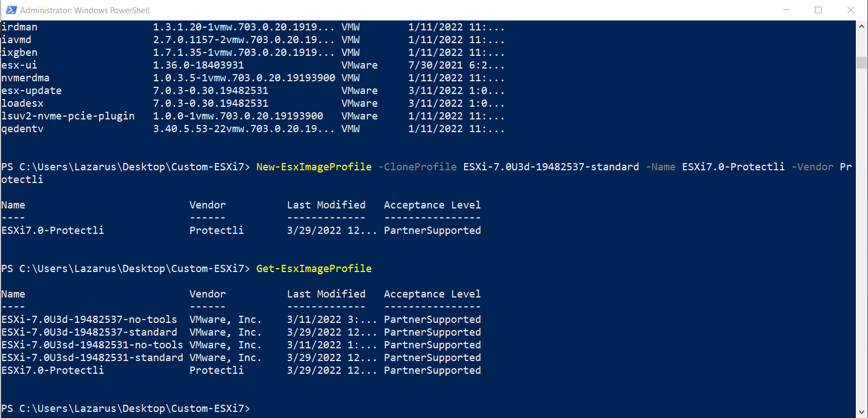Viewport: 868px width, 418px height.
Task: Click the qedentv package line
Action: click(252, 129)
